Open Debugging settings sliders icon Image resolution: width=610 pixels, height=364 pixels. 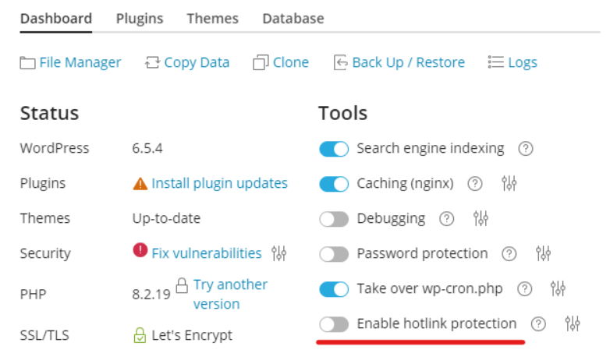[x=481, y=218]
